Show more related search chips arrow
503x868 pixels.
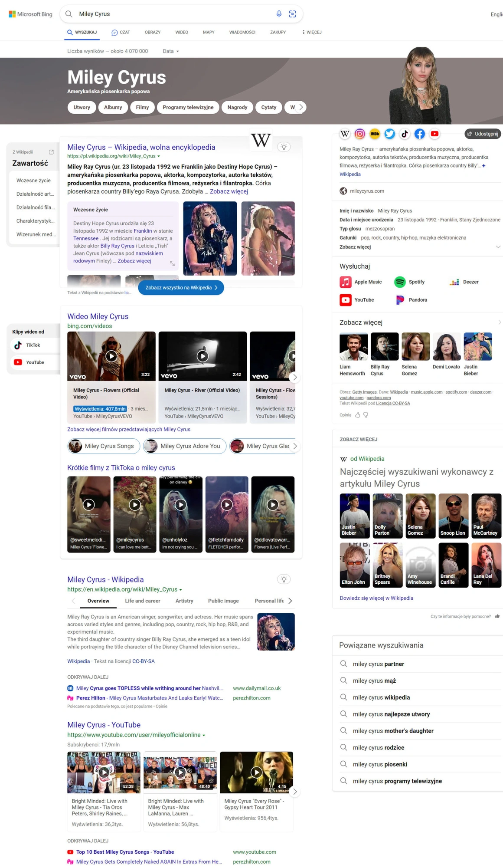(295, 446)
